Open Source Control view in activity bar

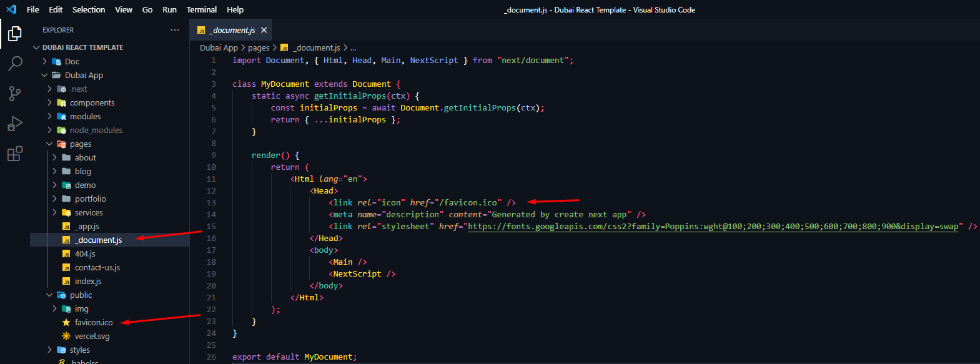[x=14, y=94]
